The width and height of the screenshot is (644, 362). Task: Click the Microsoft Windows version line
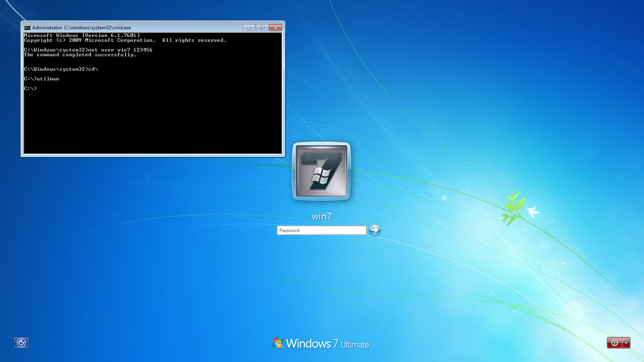point(82,35)
